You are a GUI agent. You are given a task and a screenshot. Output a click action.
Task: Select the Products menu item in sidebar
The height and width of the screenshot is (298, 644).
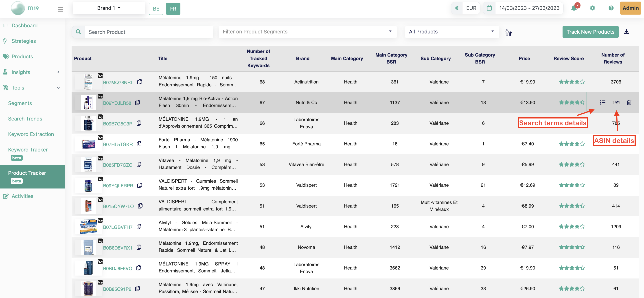22,56
